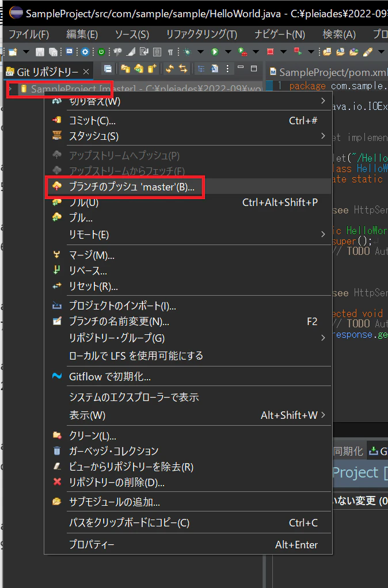Click the red stop square toolbar icon
Image resolution: width=388 pixels, height=588 pixels.
(270, 52)
